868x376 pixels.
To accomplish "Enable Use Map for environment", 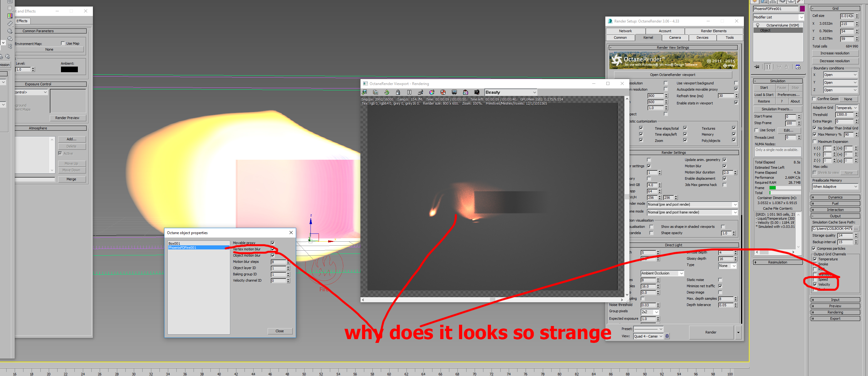I will pos(63,43).
